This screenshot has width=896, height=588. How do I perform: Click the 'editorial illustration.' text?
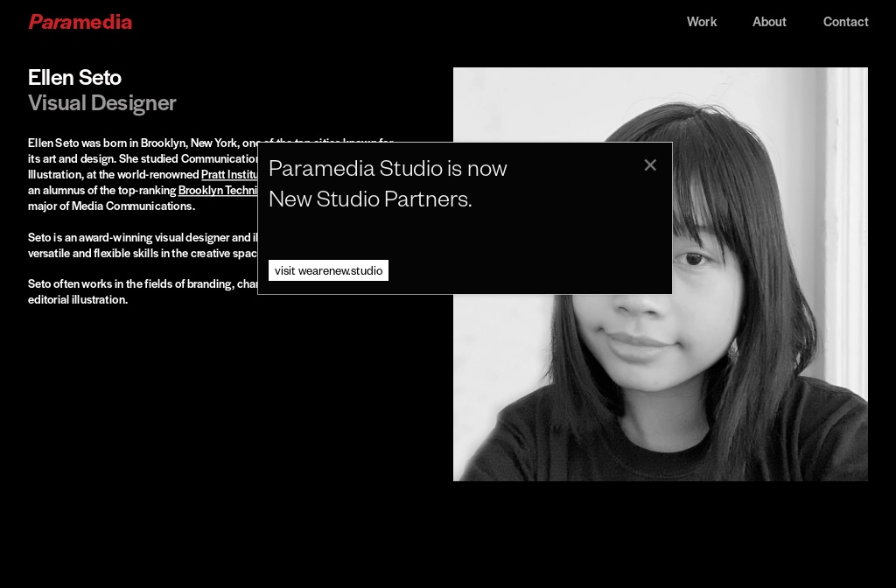[x=78, y=300]
